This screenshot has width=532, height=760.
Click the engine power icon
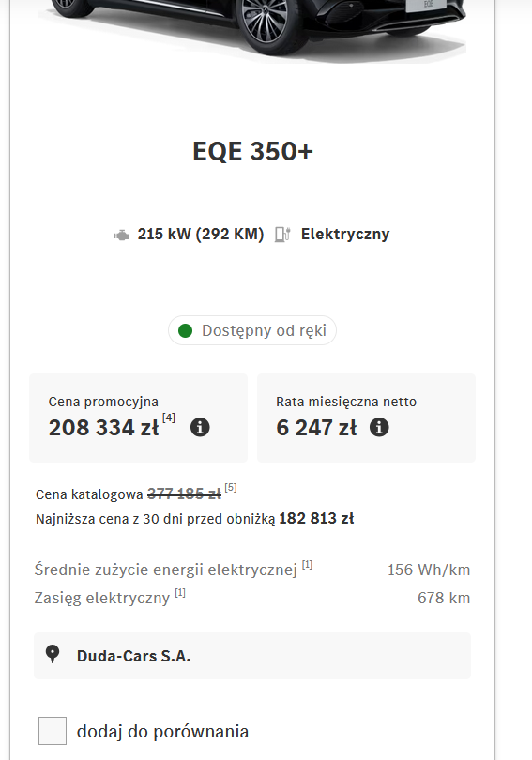tap(122, 236)
